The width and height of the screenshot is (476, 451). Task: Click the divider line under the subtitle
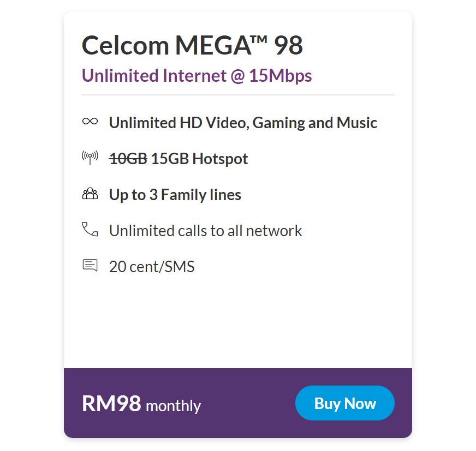click(x=238, y=95)
